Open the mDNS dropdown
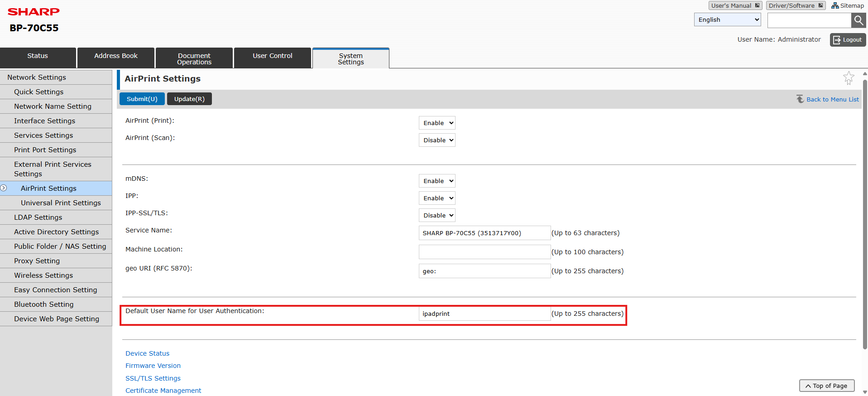This screenshot has width=868, height=396. tap(437, 181)
